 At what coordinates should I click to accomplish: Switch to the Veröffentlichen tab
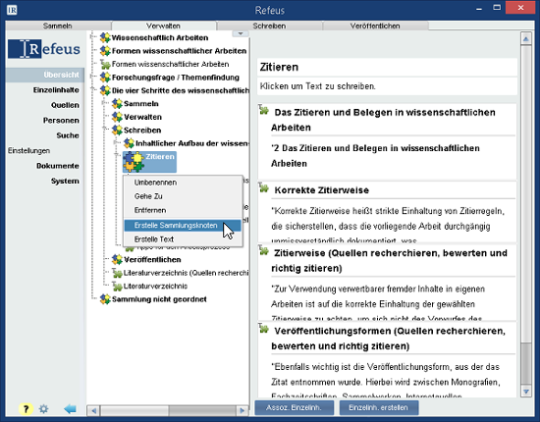pos(375,26)
